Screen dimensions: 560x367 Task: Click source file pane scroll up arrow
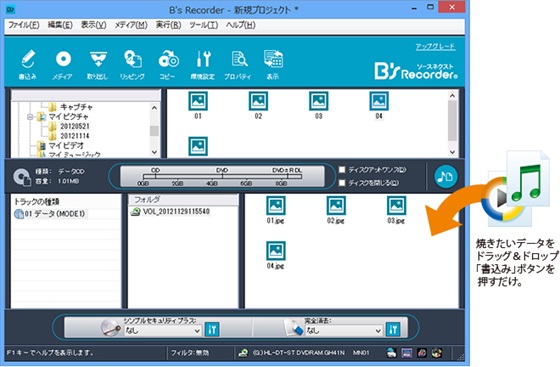(x=452, y=96)
